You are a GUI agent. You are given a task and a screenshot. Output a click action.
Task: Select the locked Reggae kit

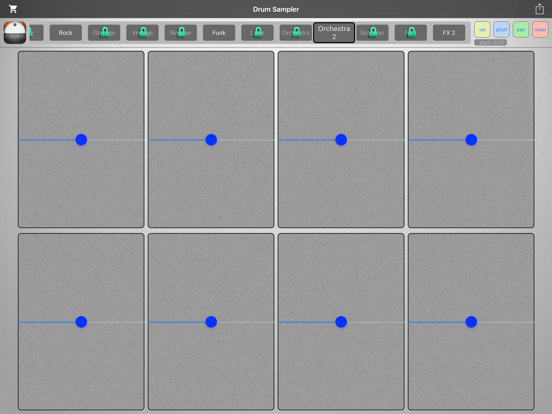[x=181, y=33]
